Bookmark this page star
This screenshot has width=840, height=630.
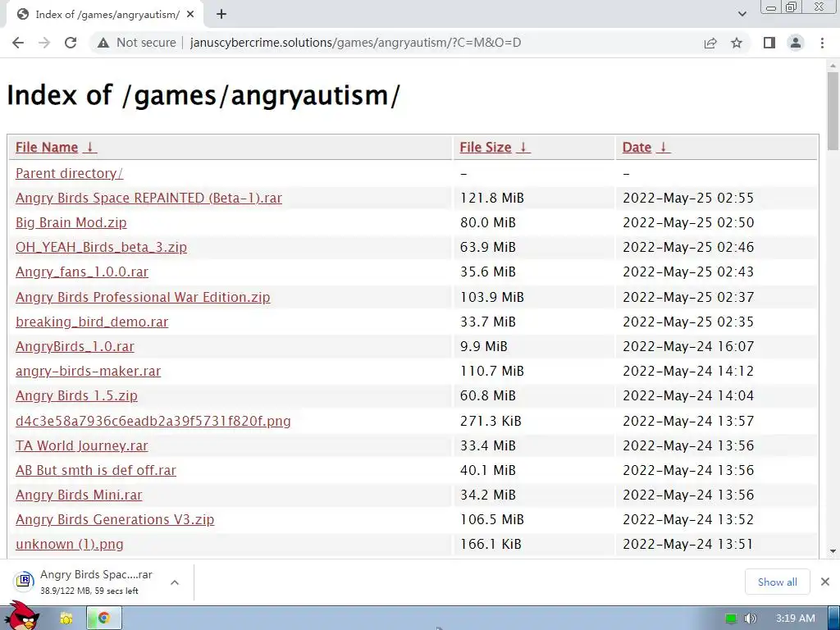(737, 43)
